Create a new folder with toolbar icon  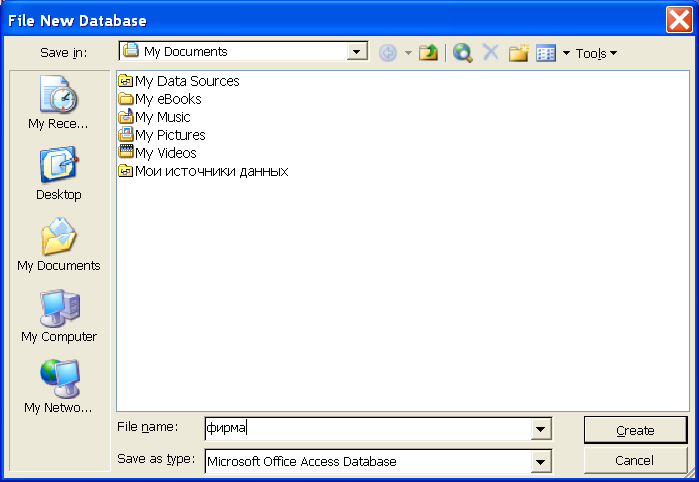click(x=518, y=53)
